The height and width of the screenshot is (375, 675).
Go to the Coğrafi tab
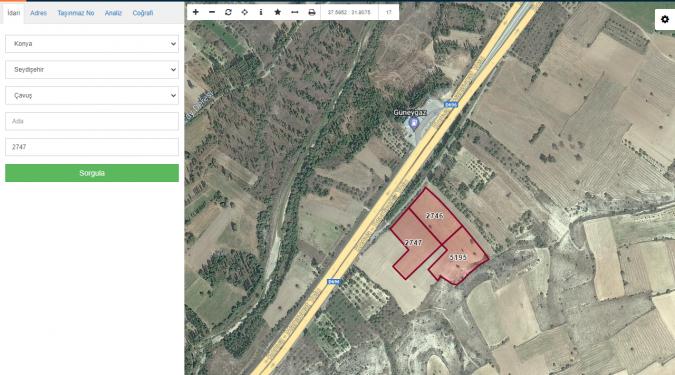(x=142, y=13)
